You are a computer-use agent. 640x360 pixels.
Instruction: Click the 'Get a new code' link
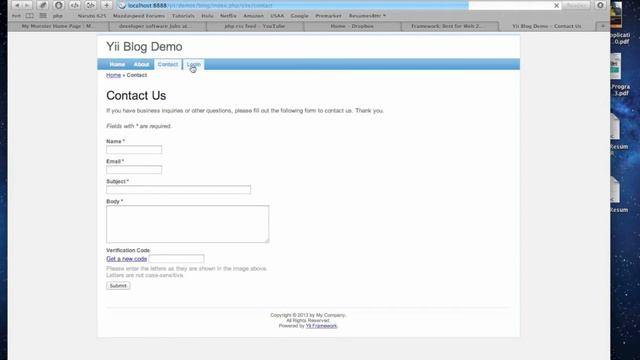[x=127, y=259]
